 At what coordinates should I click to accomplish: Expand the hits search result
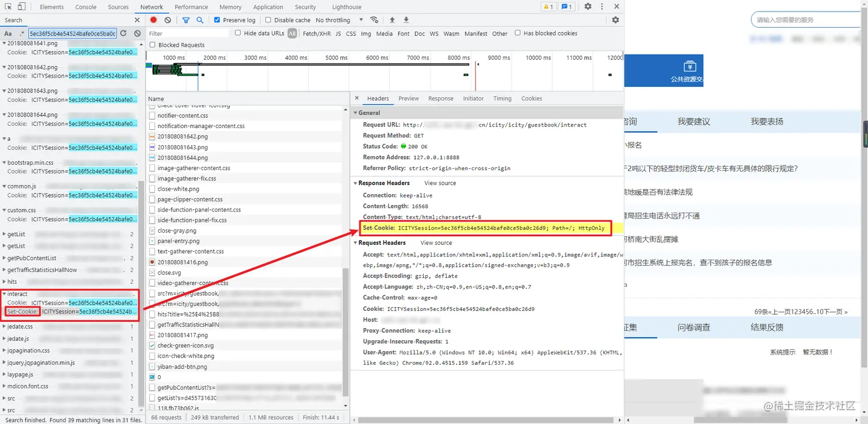click(5, 282)
